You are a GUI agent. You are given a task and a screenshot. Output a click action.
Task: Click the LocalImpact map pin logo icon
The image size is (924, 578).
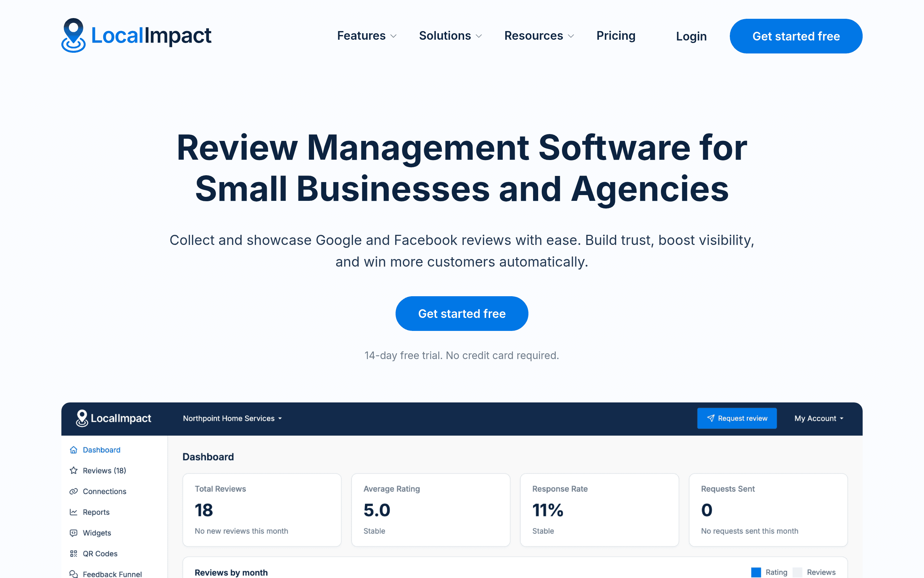pos(73,35)
